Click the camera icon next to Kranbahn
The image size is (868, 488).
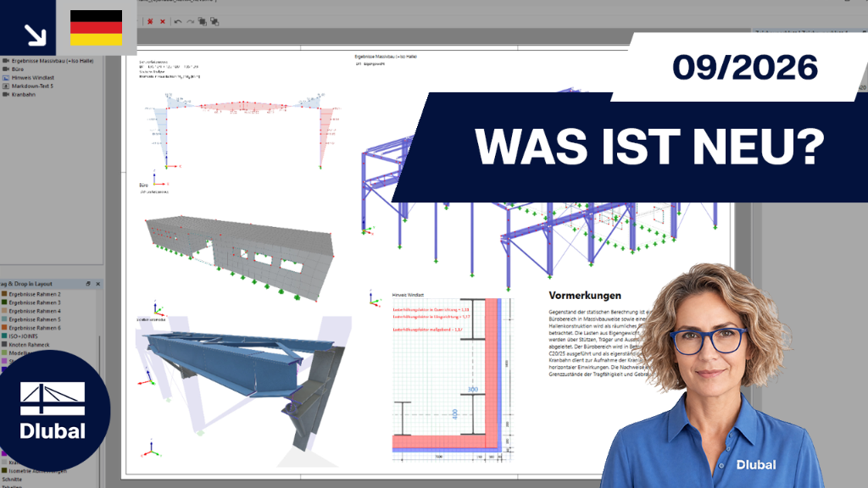pyautogui.click(x=6, y=94)
